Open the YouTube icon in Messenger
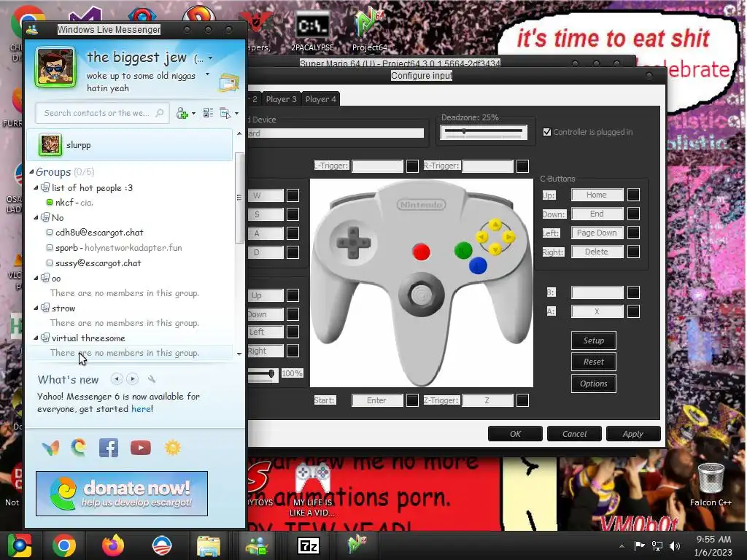 click(141, 448)
